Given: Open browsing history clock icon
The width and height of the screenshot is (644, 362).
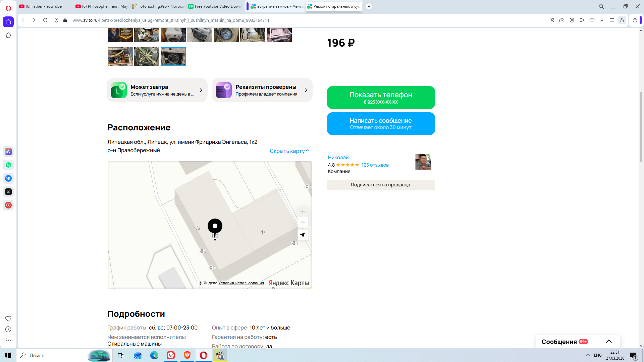Looking at the screenshot, I should [8, 329].
